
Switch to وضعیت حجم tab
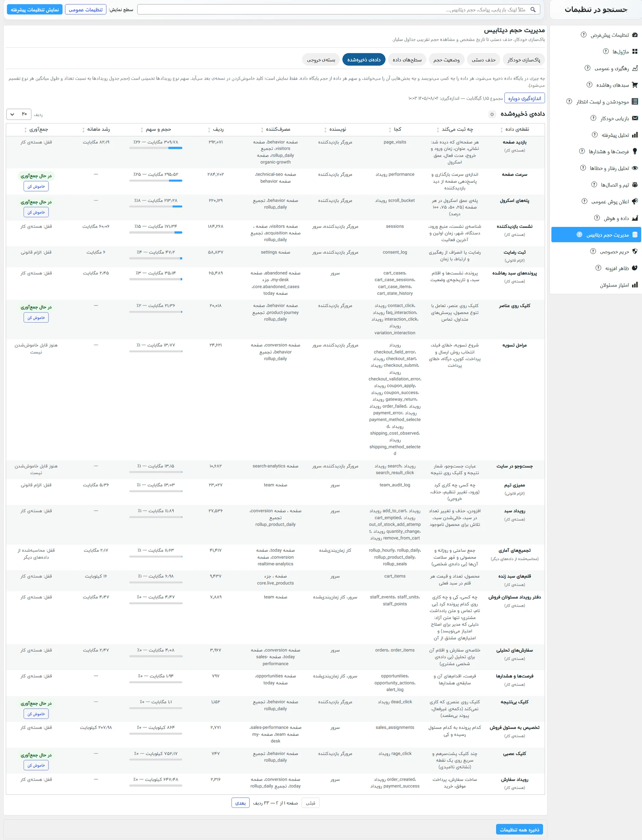446,60
